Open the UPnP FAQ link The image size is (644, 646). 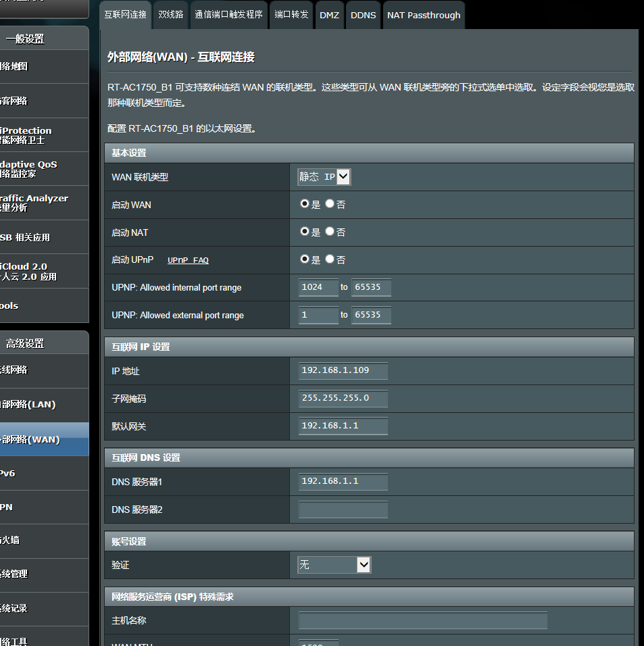tap(188, 260)
